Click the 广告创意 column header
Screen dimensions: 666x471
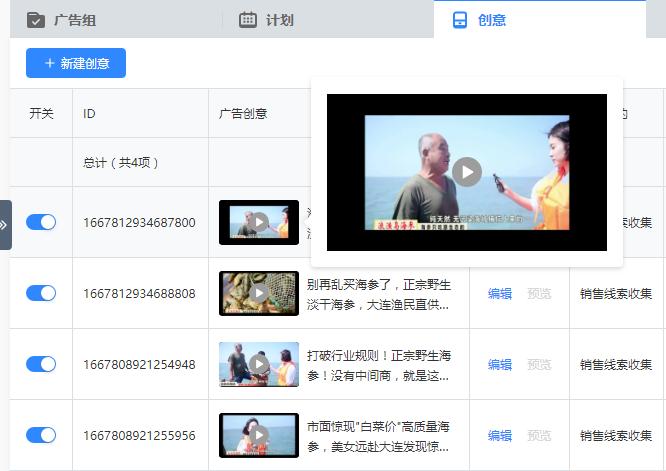click(243, 113)
